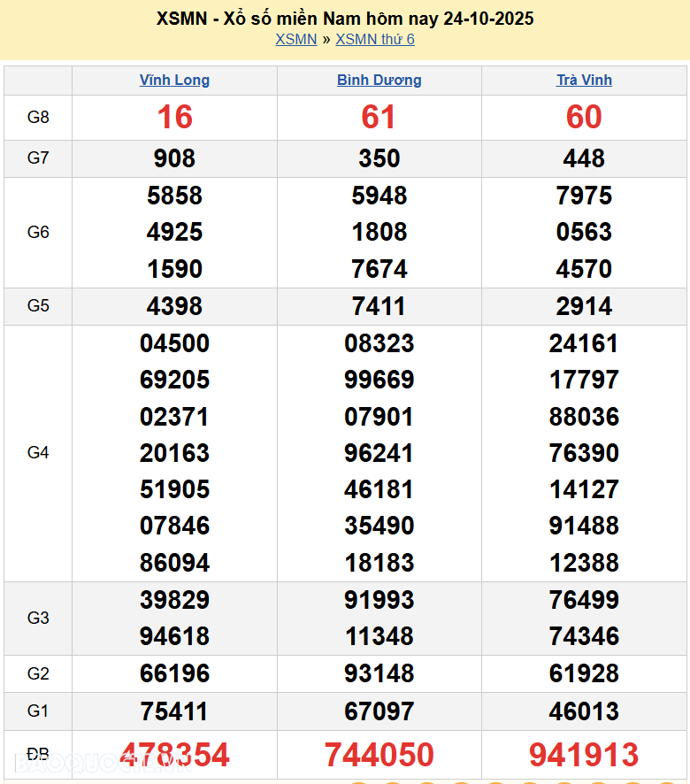Click the page title XSMN 24-10-2025
Image resolution: width=690 pixels, height=784 pixels.
[x=345, y=19]
